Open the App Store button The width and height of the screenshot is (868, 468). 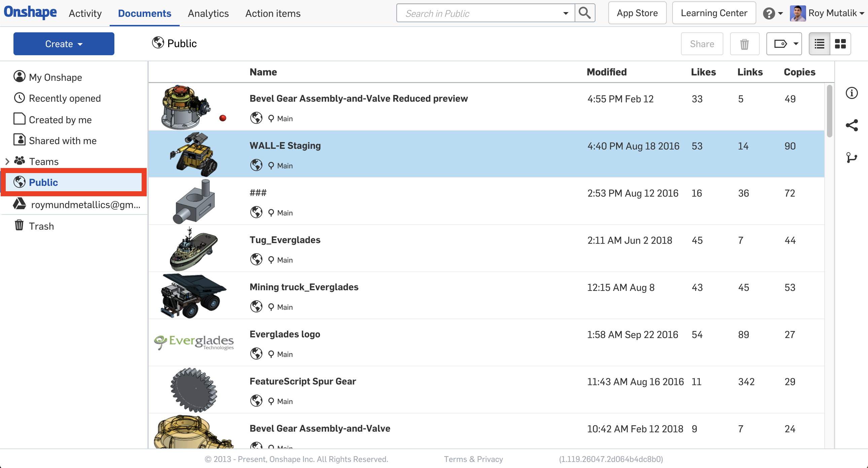click(637, 13)
